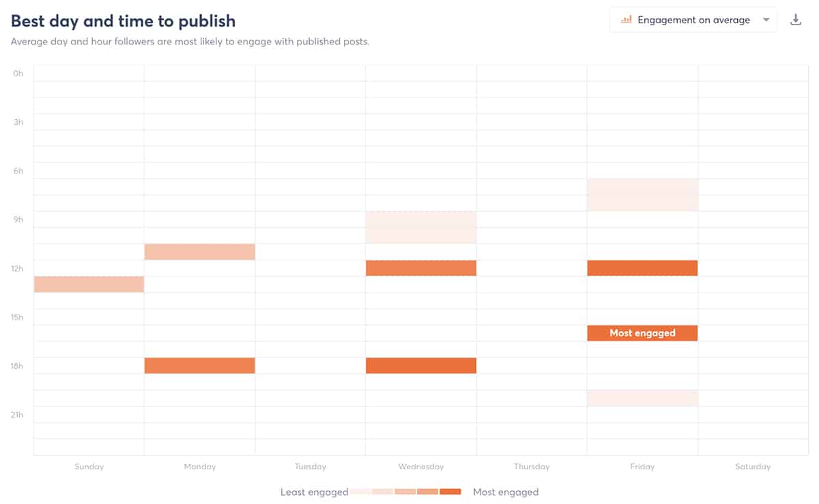This screenshot has height=504, width=819.
Task: Click the Monday 18h heatmap cell
Action: click(200, 366)
